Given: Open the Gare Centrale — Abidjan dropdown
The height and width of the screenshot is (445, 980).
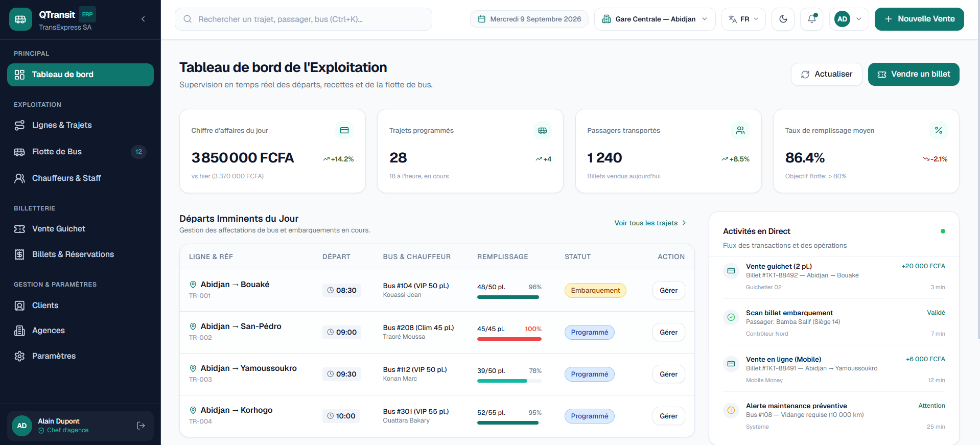Looking at the screenshot, I should [x=655, y=19].
